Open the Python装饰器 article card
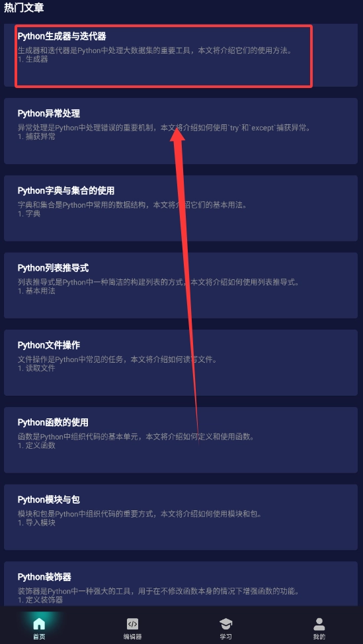The width and height of the screenshot is (363, 644). coord(181,584)
